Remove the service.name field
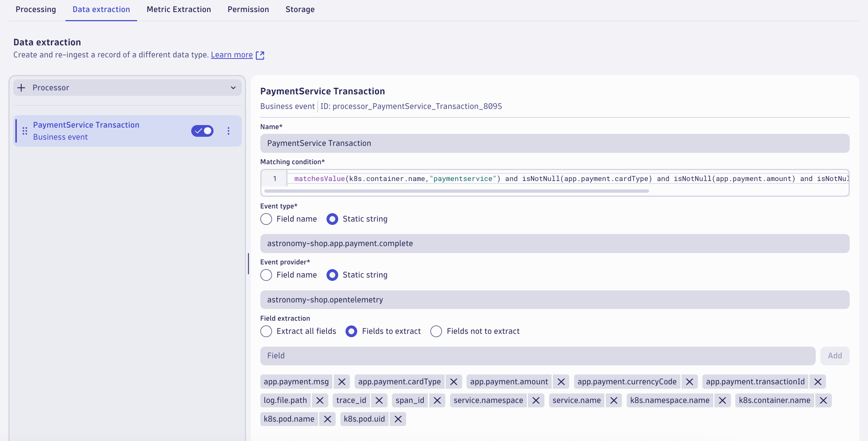 pos(614,400)
